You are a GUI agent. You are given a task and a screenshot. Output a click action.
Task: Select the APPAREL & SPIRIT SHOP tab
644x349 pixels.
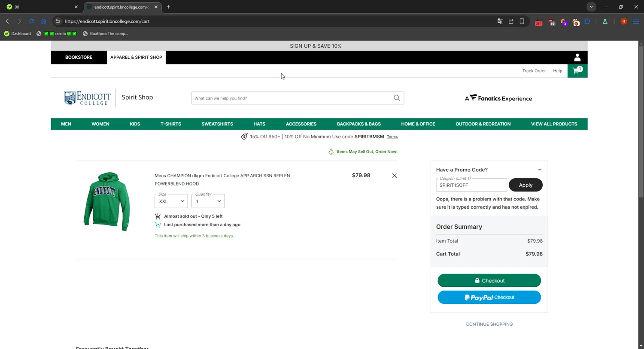point(136,57)
